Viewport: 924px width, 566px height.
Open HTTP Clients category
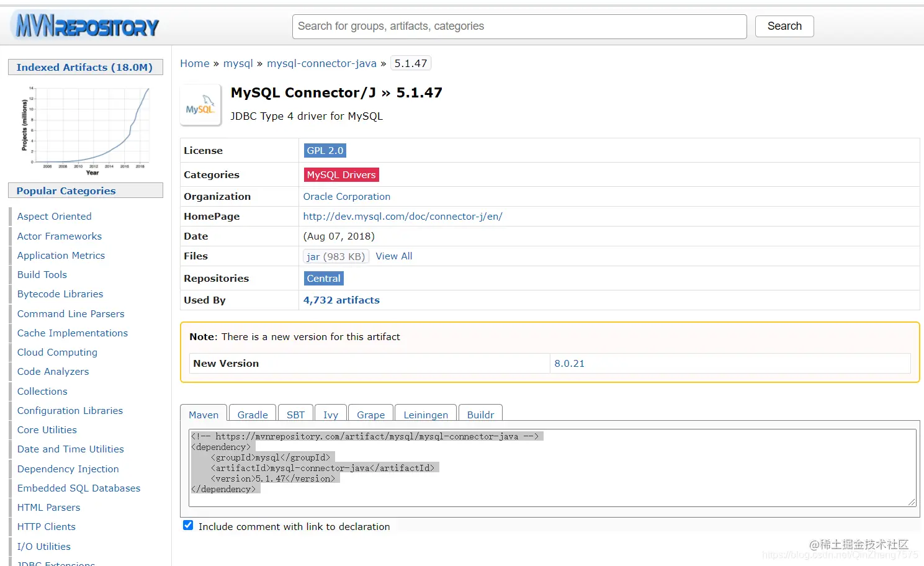pyautogui.click(x=47, y=526)
